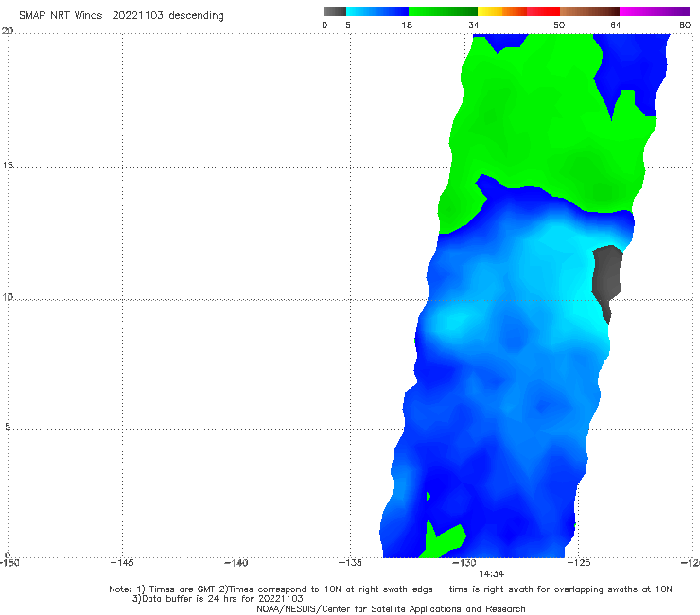The image size is (700, 615).
Task: Select the green segment of the color scale
Action: point(443,11)
